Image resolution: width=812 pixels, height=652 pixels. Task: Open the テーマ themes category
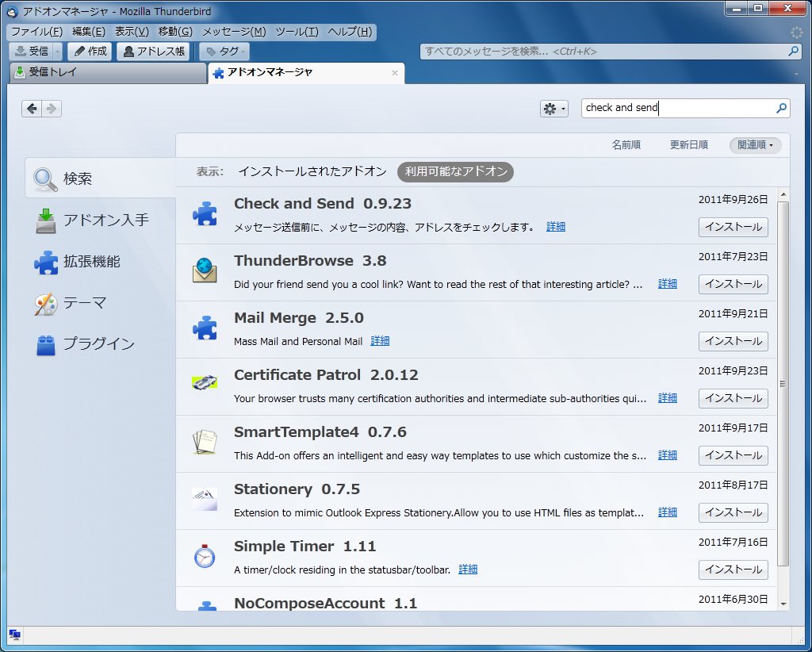101,303
